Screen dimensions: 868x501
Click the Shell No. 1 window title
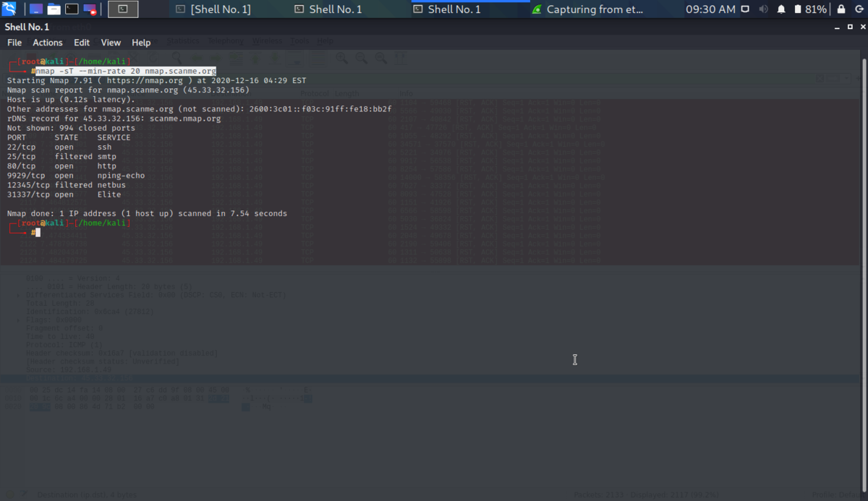pyautogui.click(x=27, y=27)
